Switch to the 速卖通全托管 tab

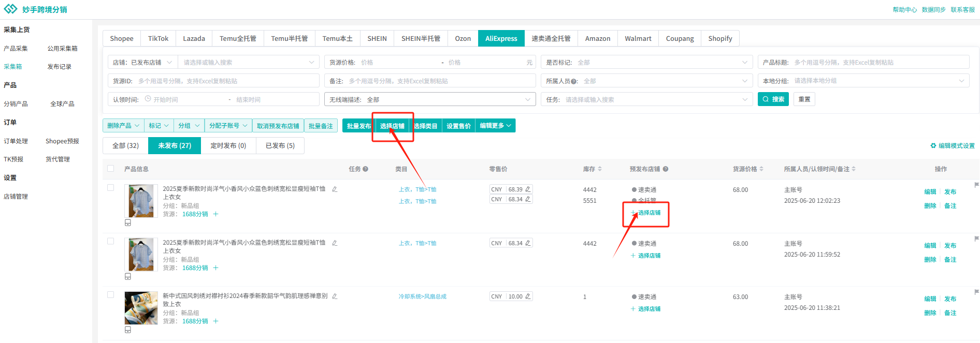tap(551, 39)
